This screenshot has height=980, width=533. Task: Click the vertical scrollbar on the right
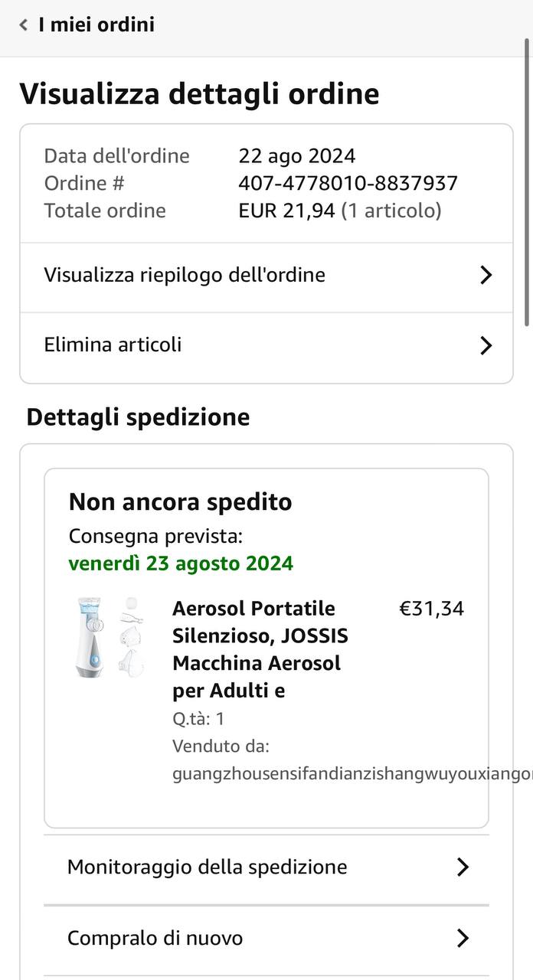click(527, 184)
